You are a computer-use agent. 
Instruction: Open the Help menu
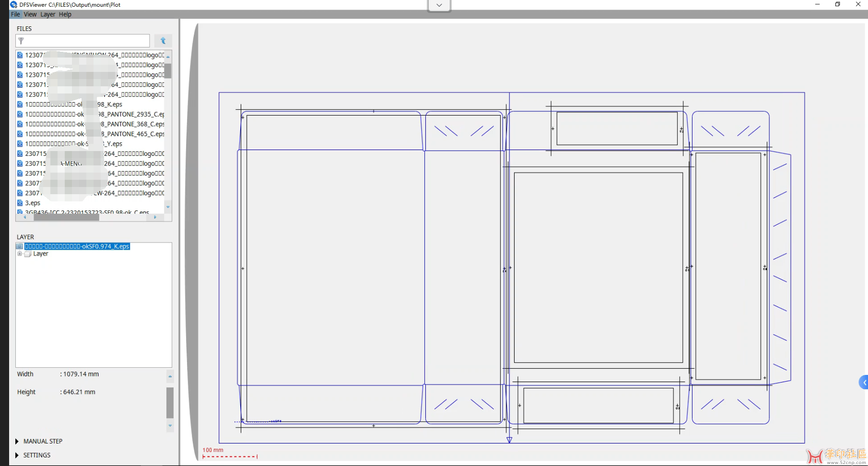coord(65,14)
